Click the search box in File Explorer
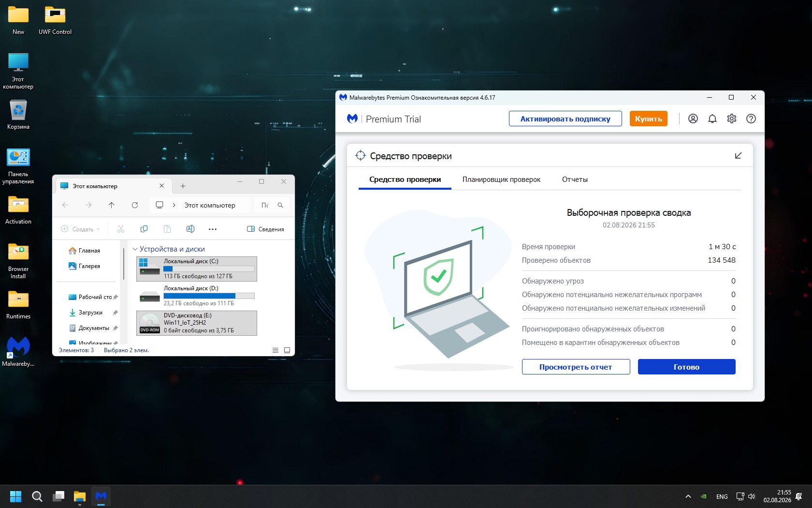Screen dimensions: 812x508 272,205
